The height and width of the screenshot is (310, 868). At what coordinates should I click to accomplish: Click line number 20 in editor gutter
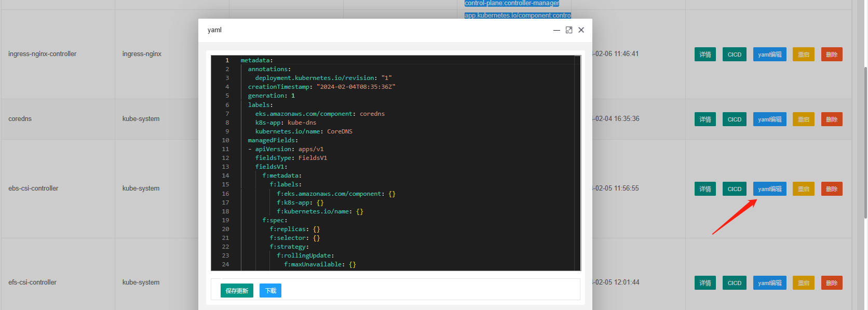pyautogui.click(x=225, y=229)
